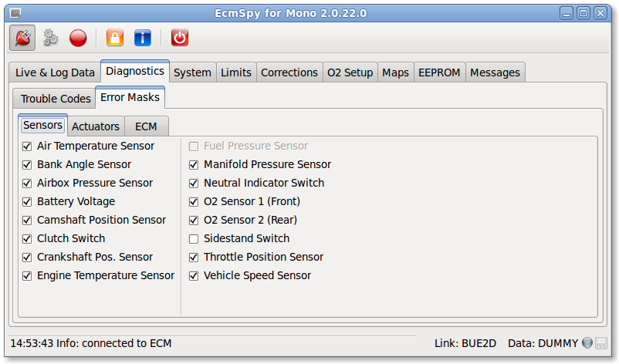This screenshot has width=619, height=364.
Task: Open the window menu icon in title bar
Action: coord(15,14)
